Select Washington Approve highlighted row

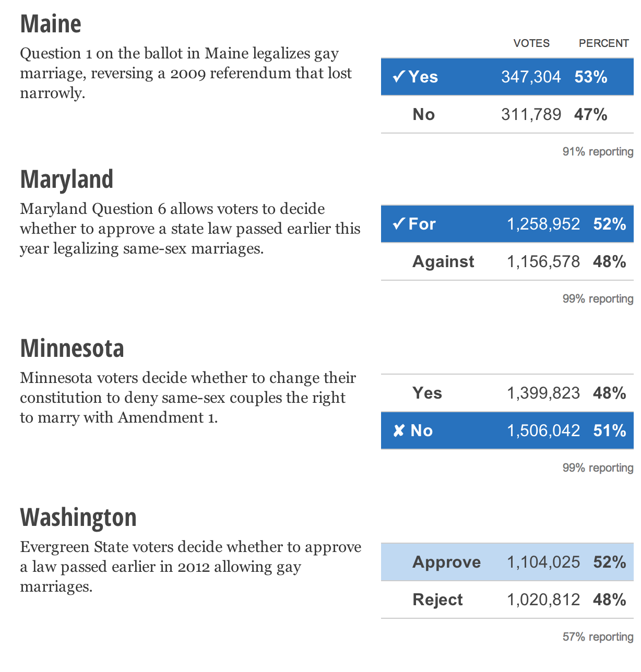coord(507,562)
